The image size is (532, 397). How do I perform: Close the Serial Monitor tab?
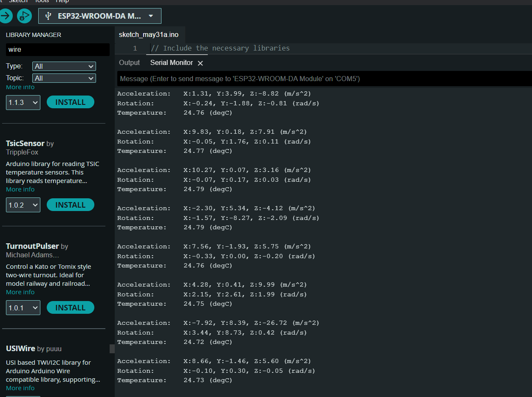pyautogui.click(x=201, y=63)
